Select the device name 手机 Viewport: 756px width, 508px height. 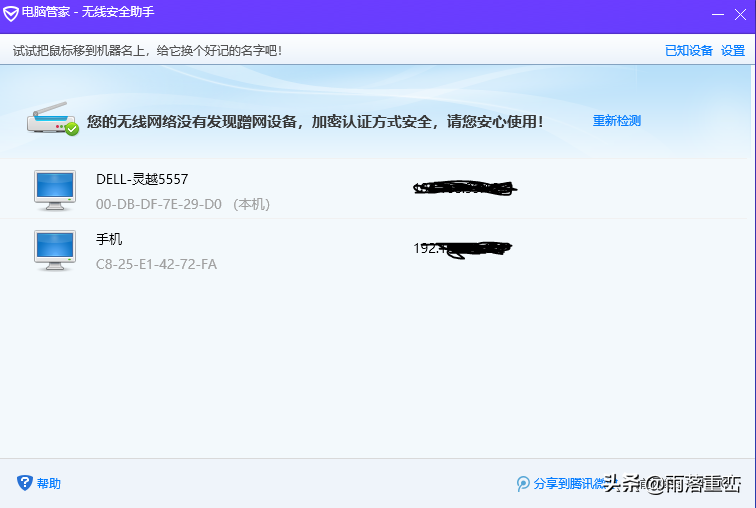(109, 239)
